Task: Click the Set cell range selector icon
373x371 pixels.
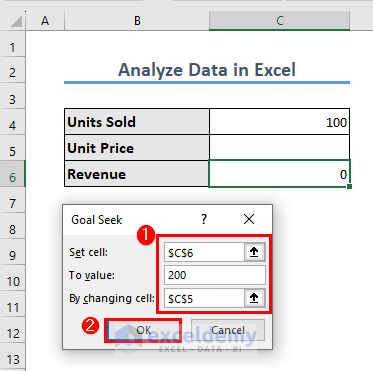Action: click(254, 252)
